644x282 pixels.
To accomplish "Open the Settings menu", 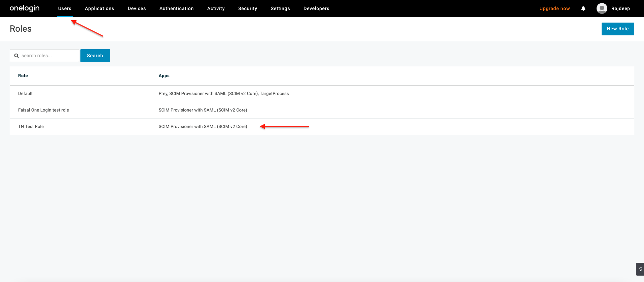I will (x=280, y=8).
